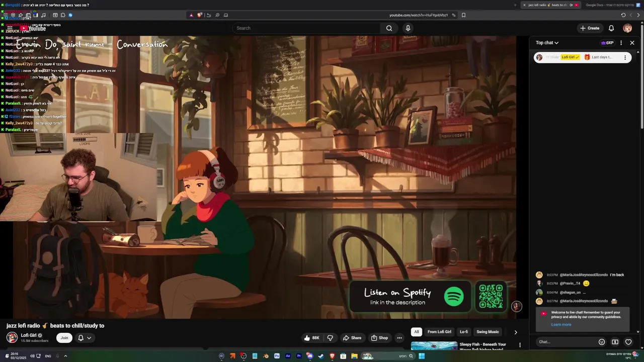
Task: Join the Lofi Girl channel membership
Action: point(64,338)
